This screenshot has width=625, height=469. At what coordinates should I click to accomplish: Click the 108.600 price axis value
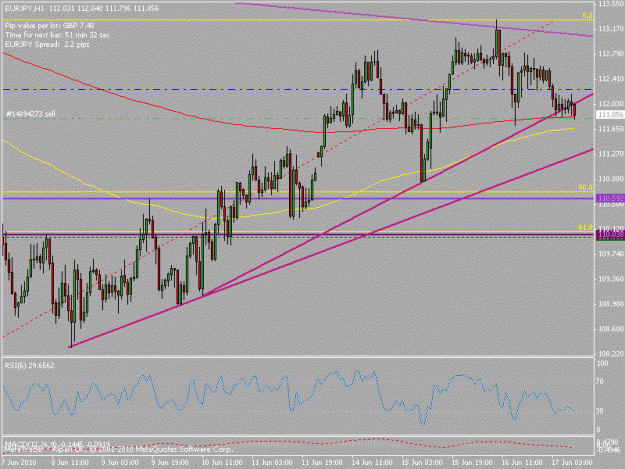coord(611,329)
